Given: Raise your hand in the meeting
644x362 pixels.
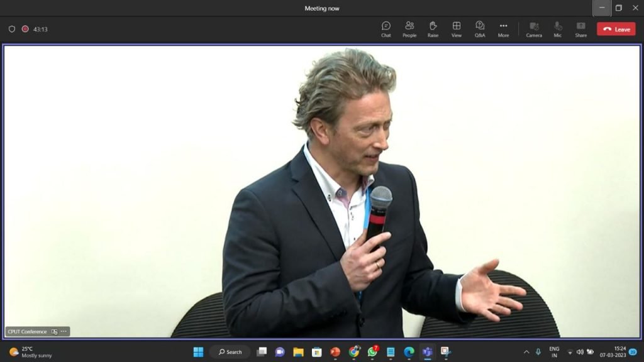Looking at the screenshot, I should 433,29.
